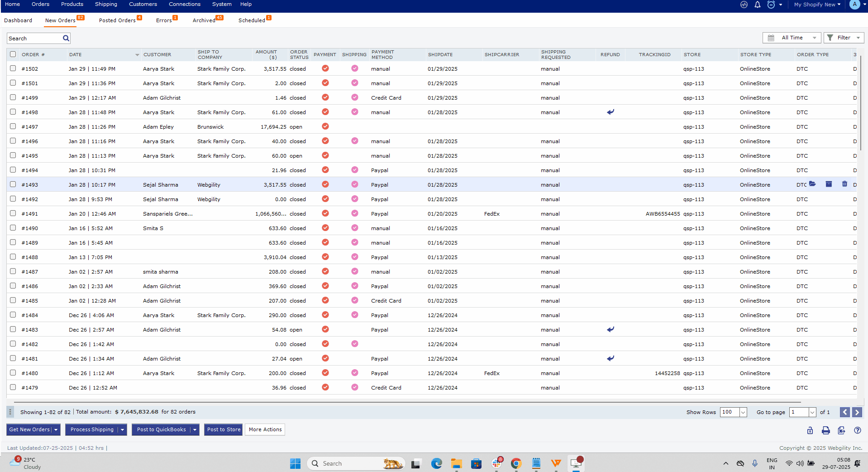Click the delete trash icon on order #1493
Image resolution: width=868 pixels, height=472 pixels.
[x=844, y=184]
